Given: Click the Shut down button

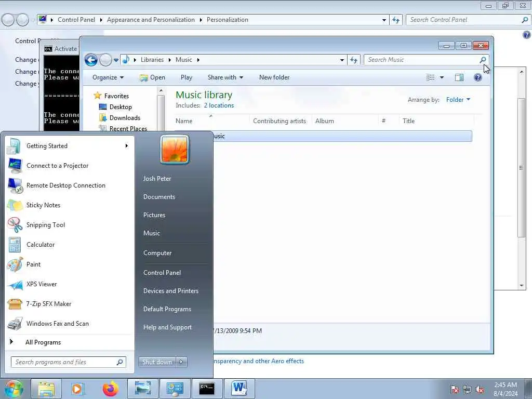Looking at the screenshot, I should tap(157, 362).
